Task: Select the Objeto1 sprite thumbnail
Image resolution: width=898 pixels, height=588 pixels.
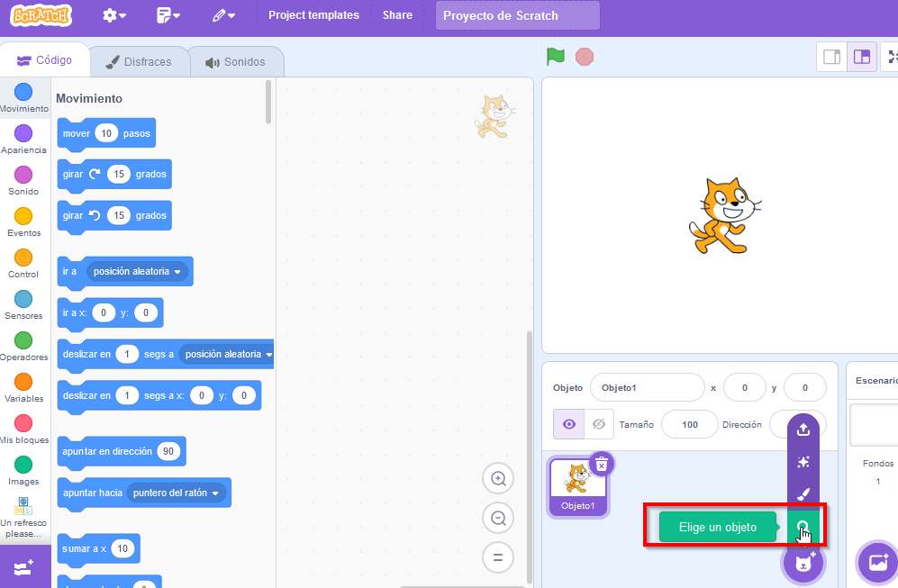Action: click(578, 487)
